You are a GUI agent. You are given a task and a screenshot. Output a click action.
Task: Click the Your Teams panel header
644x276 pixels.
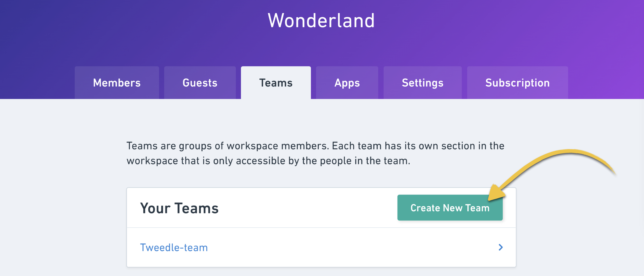180,208
